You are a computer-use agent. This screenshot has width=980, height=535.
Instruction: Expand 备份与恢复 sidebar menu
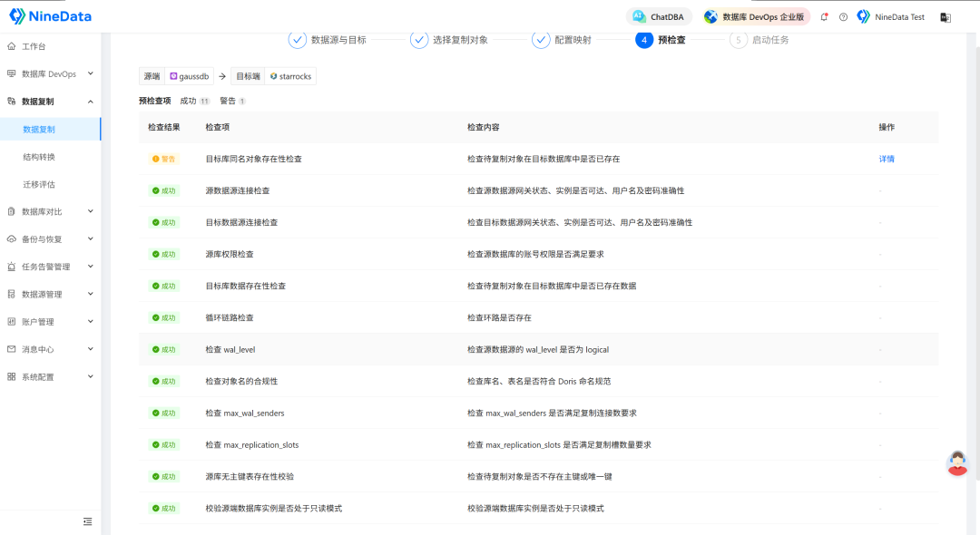50,239
